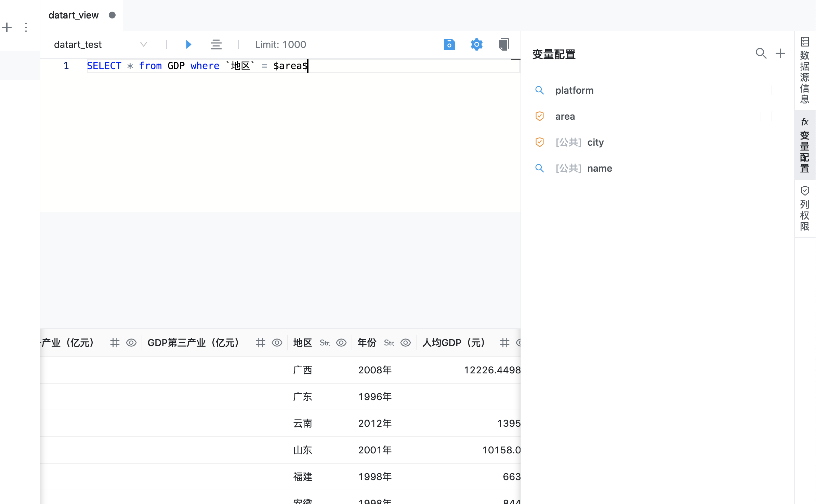Image resolution: width=816 pixels, height=504 pixels.
Task: Click the 山东 cell
Action: tap(303, 450)
